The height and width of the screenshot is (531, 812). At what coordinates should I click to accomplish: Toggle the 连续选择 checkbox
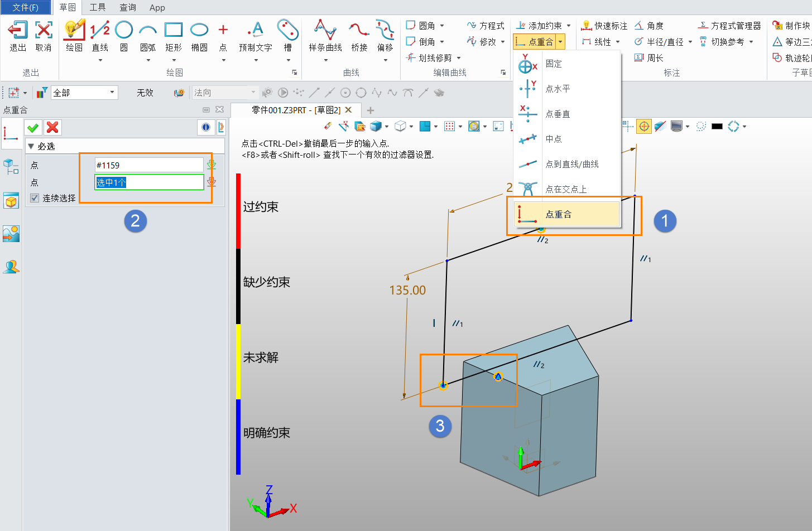(35, 198)
